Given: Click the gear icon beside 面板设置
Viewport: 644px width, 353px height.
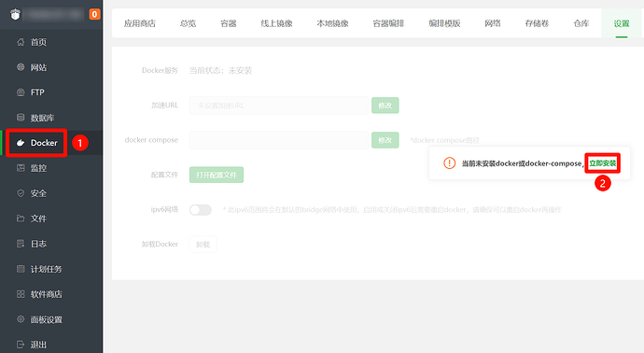Looking at the screenshot, I should (21, 319).
